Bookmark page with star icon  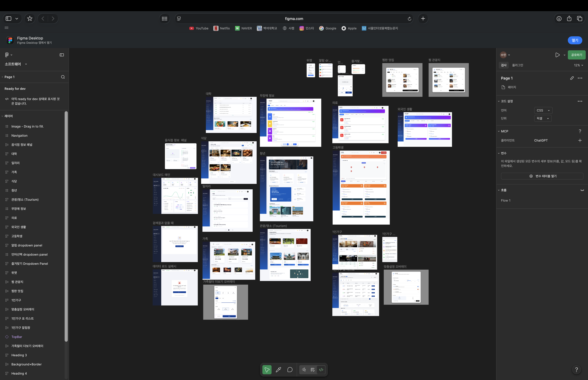point(30,18)
